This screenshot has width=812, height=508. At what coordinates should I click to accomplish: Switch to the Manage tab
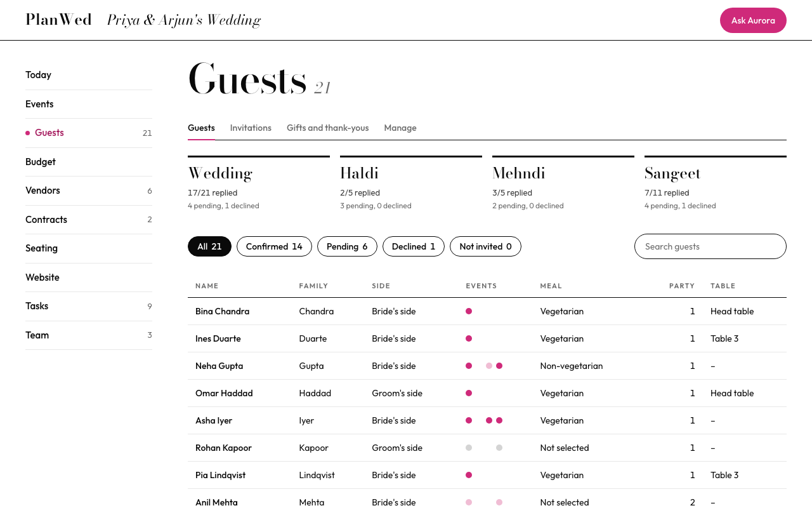(400, 128)
